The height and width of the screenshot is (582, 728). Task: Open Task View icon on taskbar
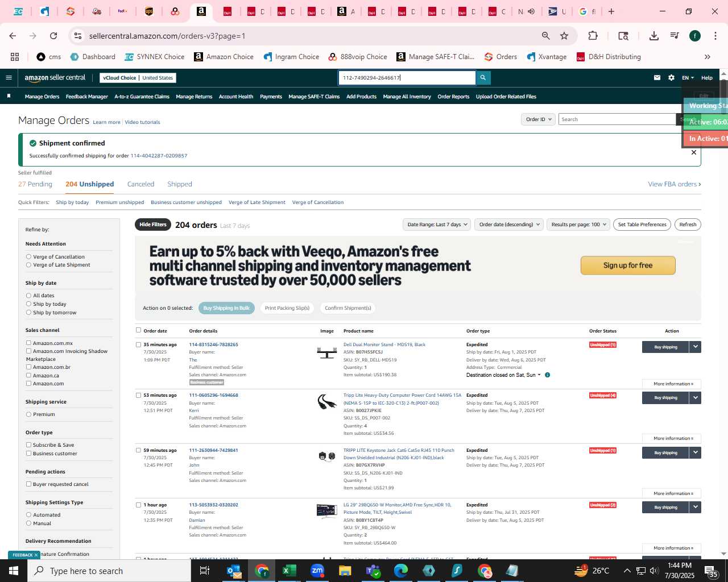pyautogui.click(x=205, y=571)
